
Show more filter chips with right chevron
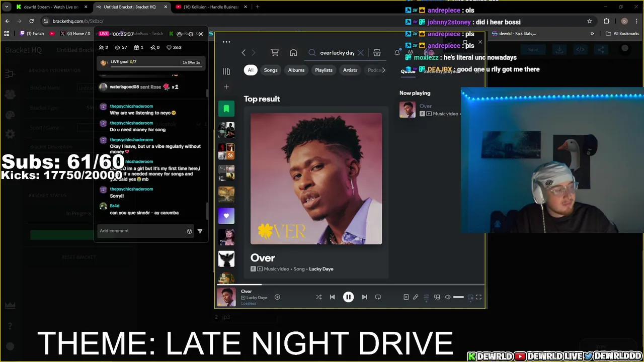tap(383, 70)
